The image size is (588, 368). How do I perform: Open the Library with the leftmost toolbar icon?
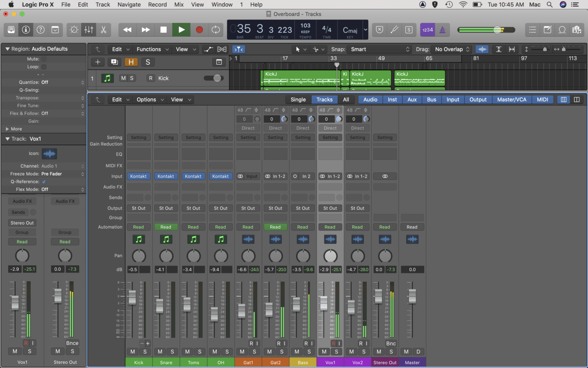point(11,30)
